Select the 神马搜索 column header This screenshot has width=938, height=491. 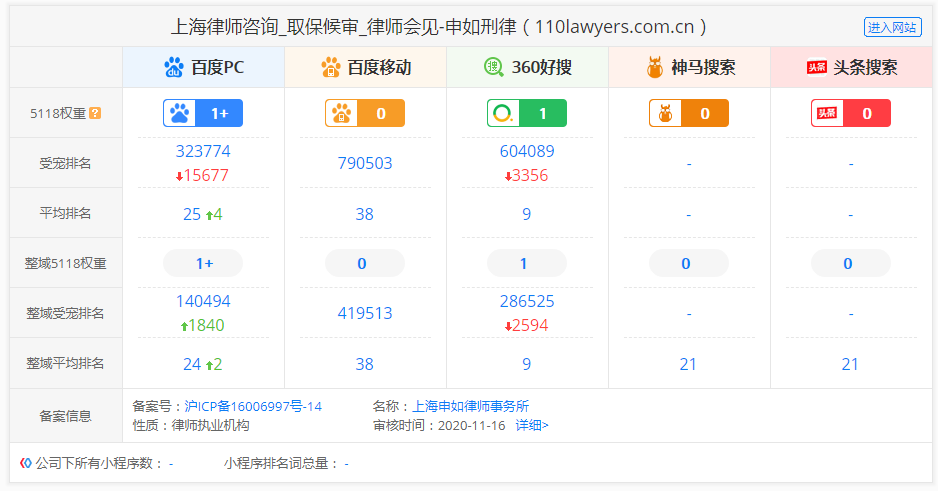point(690,67)
